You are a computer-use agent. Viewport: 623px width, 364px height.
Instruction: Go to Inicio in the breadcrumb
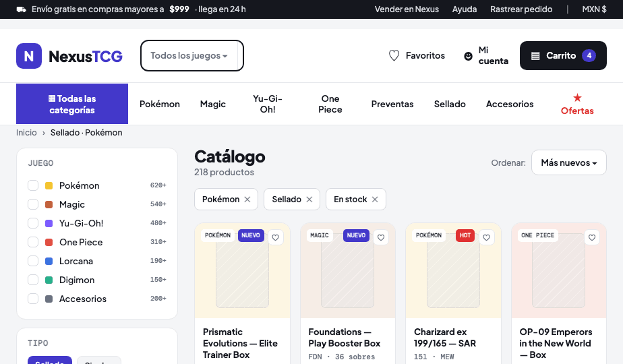click(26, 133)
